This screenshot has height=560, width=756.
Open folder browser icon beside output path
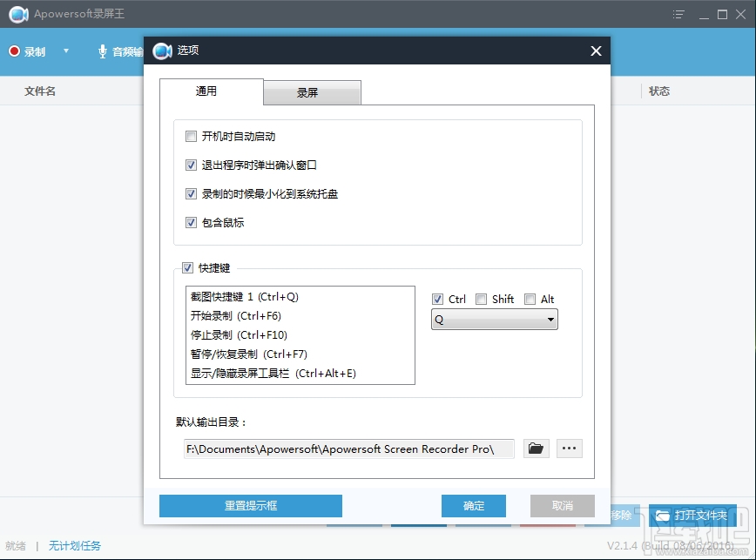tap(536, 449)
